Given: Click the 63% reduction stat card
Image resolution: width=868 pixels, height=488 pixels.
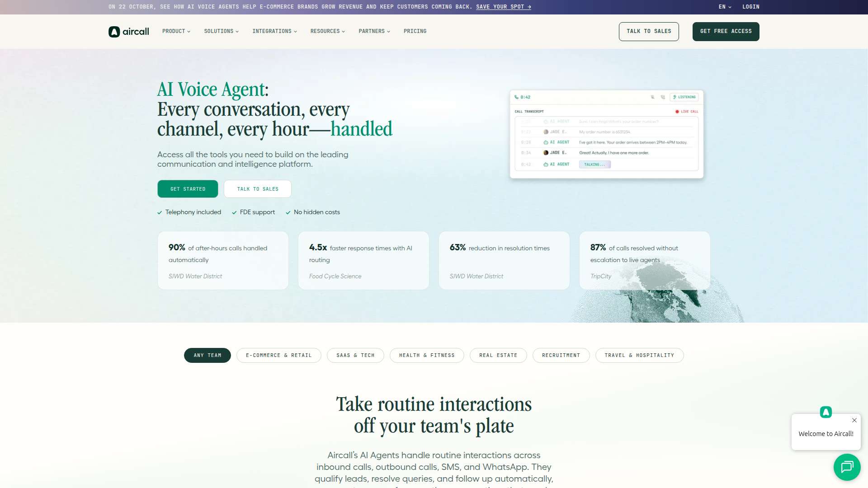Looking at the screenshot, I should (504, 261).
